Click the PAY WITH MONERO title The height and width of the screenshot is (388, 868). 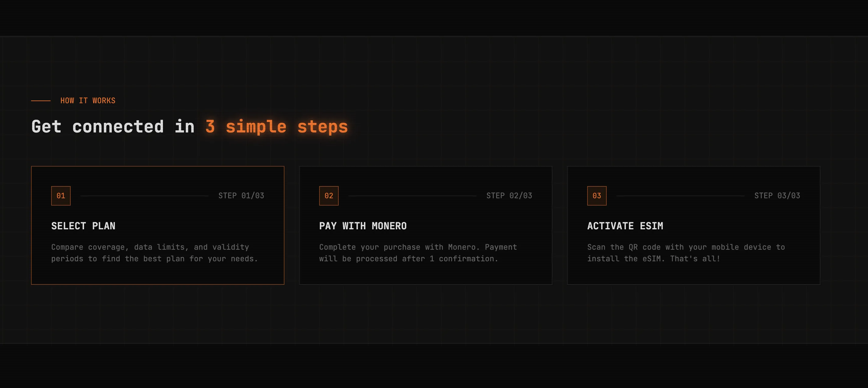click(x=363, y=226)
